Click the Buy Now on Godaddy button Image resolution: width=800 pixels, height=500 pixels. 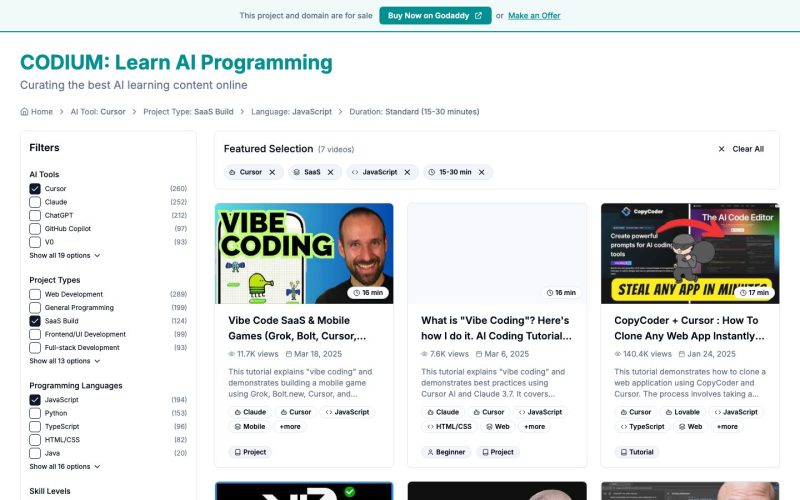coord(435,16)
